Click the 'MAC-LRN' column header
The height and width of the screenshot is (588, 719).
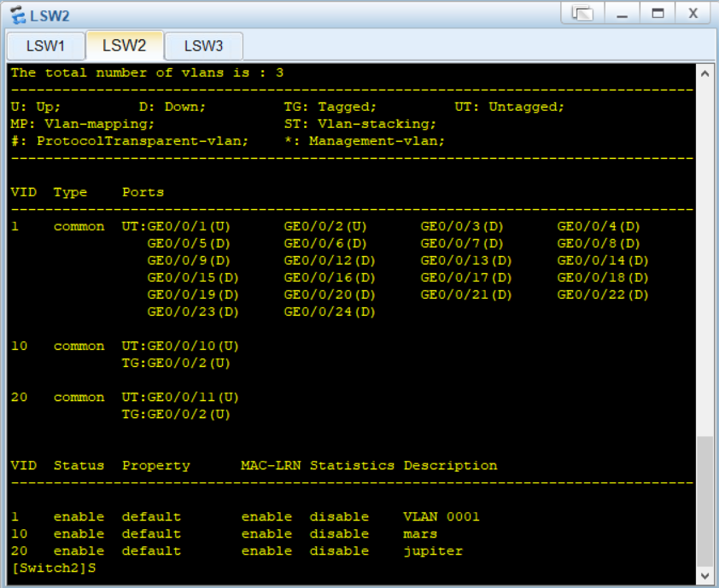271,466
